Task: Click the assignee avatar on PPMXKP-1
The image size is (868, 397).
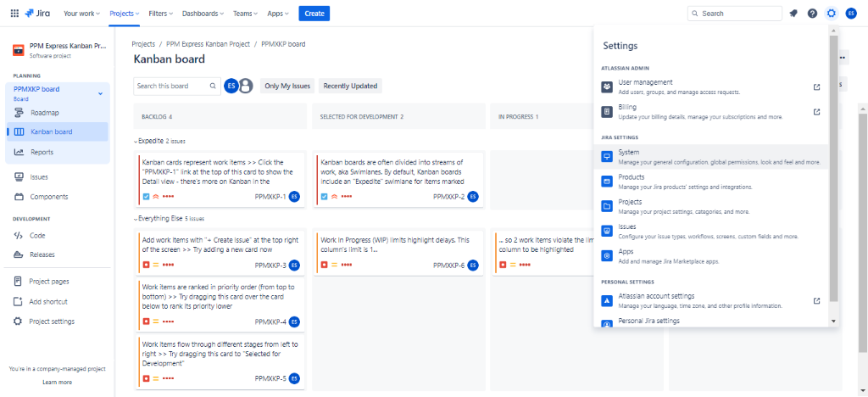Action: (x=294, y=197)
